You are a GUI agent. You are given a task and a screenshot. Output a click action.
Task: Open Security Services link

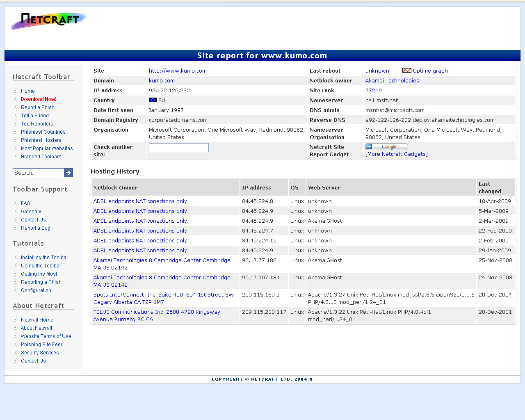[x=40, y=353]
